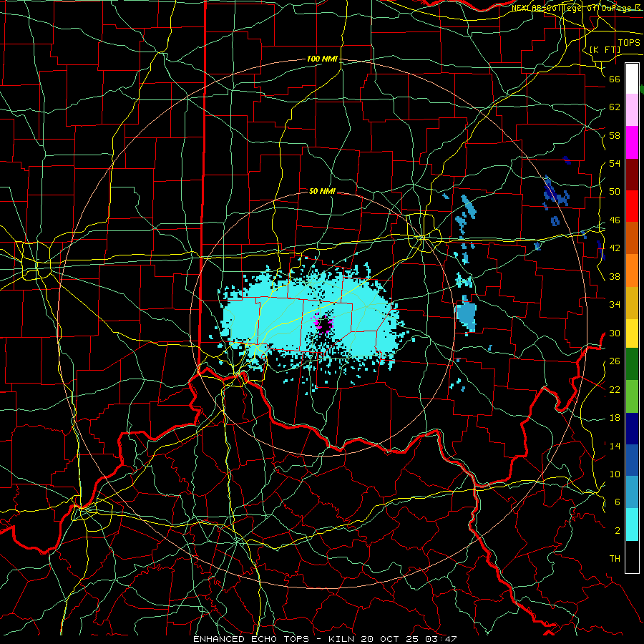Click the '26' legend value
This screenshot has width=644, height=644.
click(x=615, y=361)
